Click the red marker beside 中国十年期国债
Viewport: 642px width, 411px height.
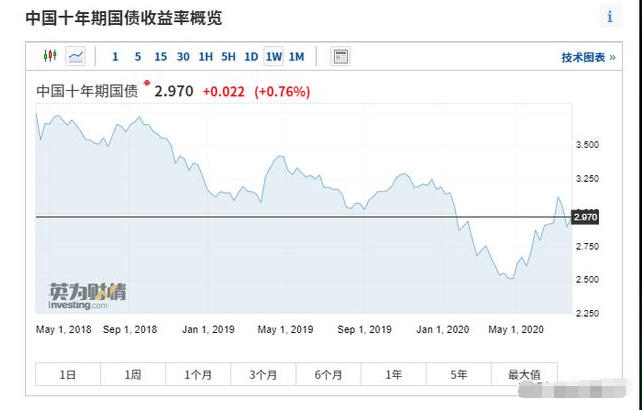tap(147, 83)
